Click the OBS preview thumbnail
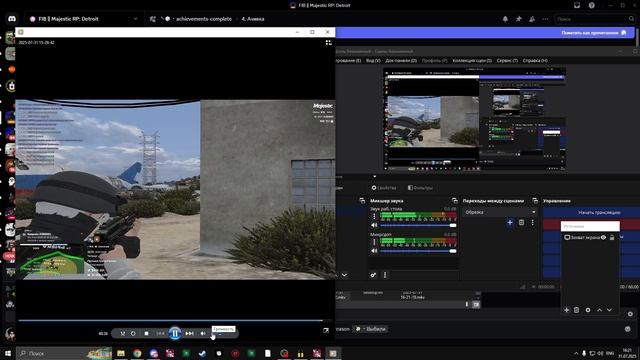 (475, 119)
